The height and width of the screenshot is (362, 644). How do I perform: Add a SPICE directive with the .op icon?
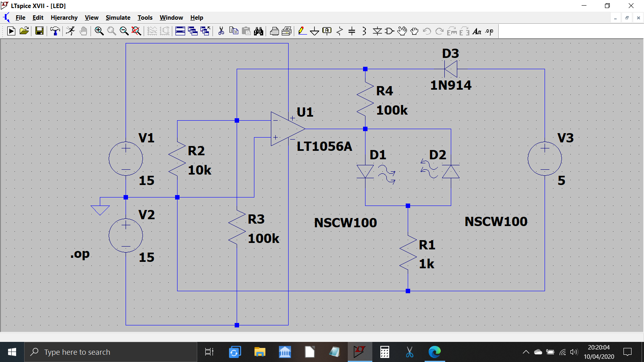(489, 31)
